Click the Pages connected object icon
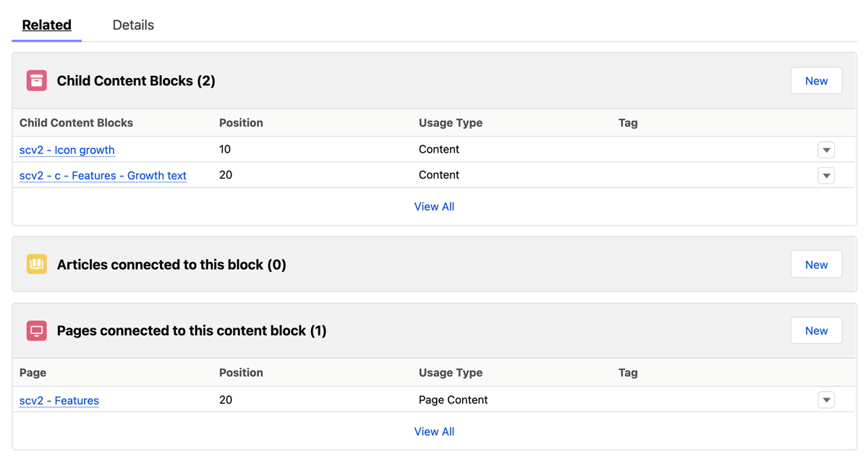Screen dimensions: 868x457 (x=36, y=330)
